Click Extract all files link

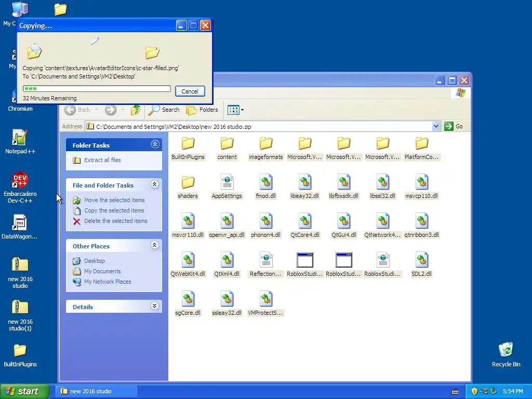click(x=102, y=160)
